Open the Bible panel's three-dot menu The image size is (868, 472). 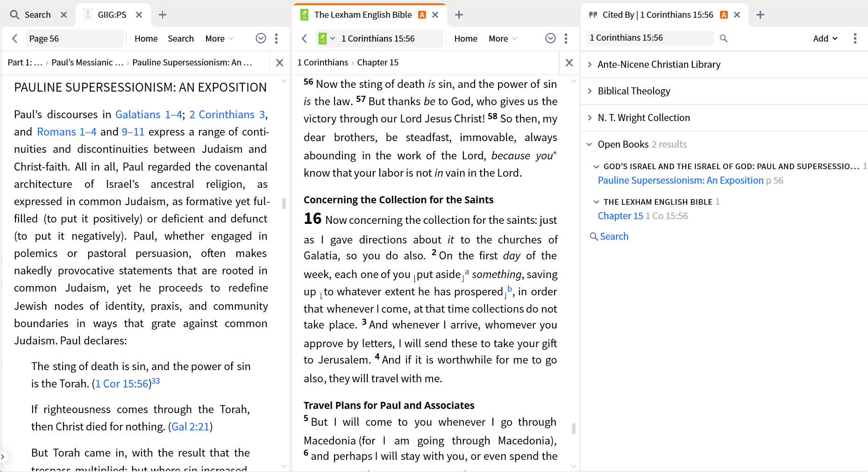566,38
